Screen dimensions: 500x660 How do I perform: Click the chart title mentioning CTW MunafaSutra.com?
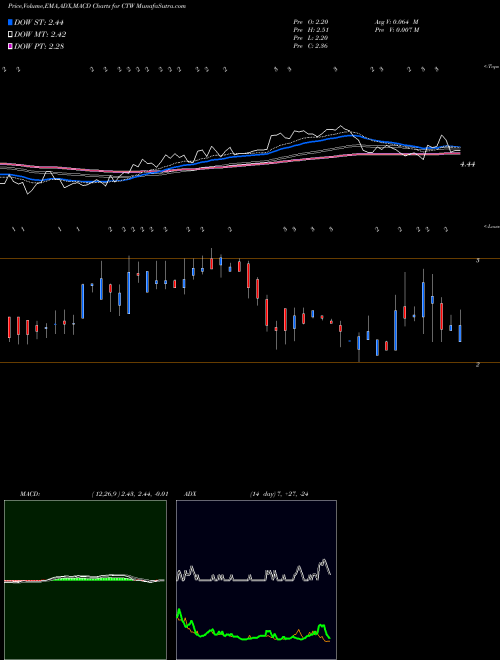coord(97,6)
